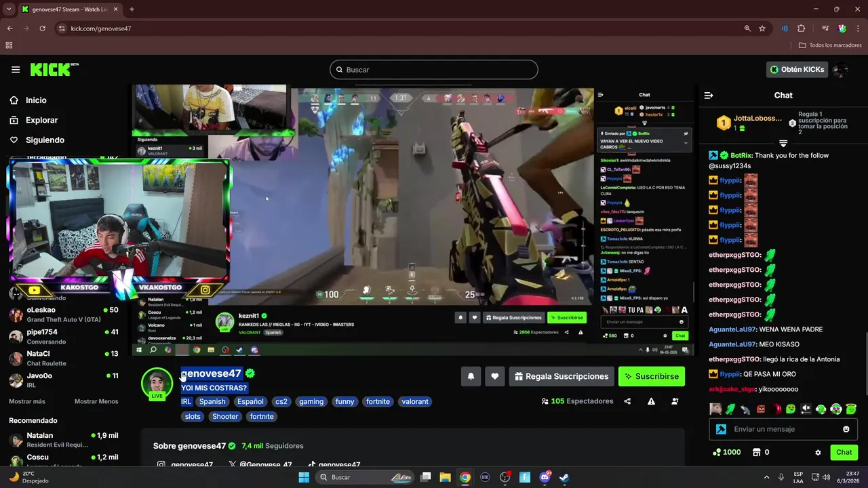This screenshot has width=868, height=488.
Task: Open the valorant tag
Action: coord(414,401)
